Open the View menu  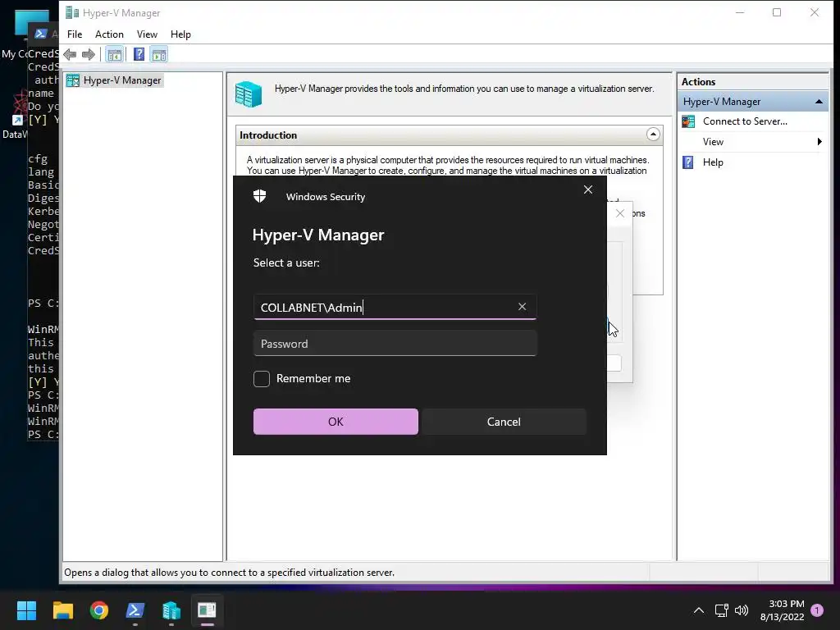pos(147,34)
